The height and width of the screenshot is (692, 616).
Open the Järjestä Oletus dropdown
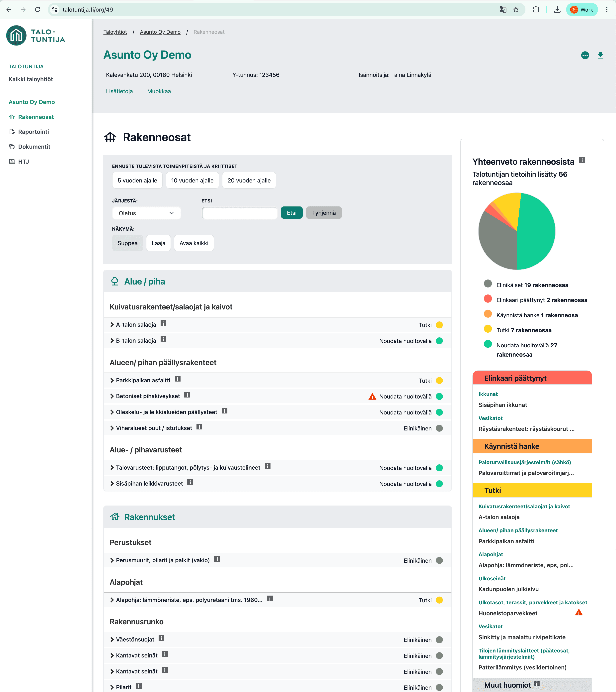(x=146, y=213)
